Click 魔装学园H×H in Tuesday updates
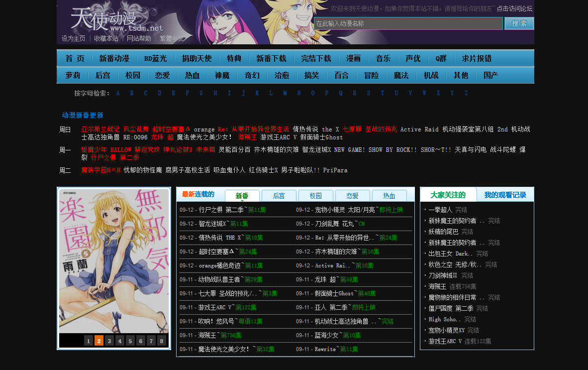Image resolution: width=588 pixels, height=370 pixels. point(101,170)
